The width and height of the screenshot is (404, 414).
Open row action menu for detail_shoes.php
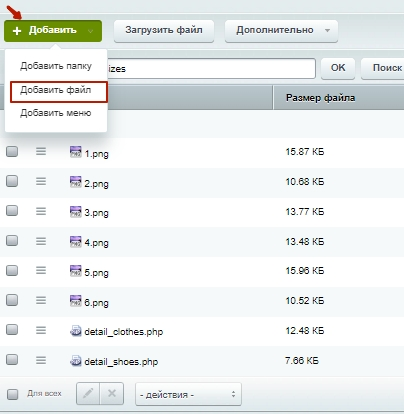(x=41, y=360)
